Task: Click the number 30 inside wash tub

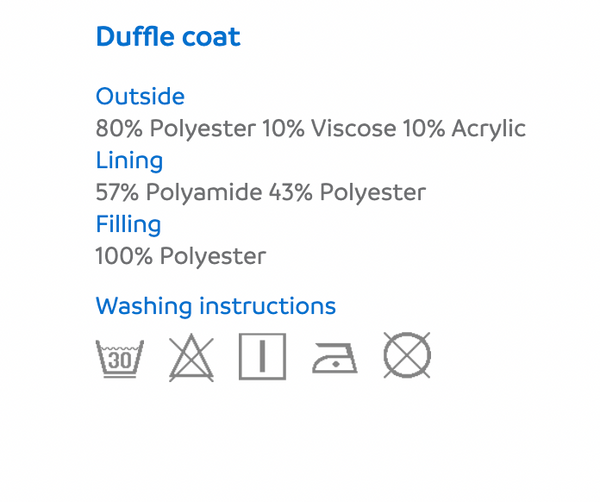Action: tap(120, 360)
